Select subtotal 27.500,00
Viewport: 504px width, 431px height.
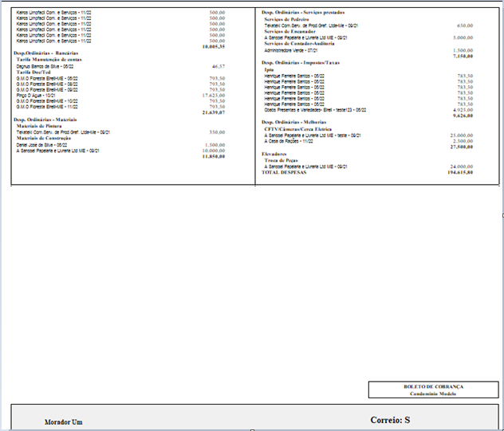tap(462, 147)
